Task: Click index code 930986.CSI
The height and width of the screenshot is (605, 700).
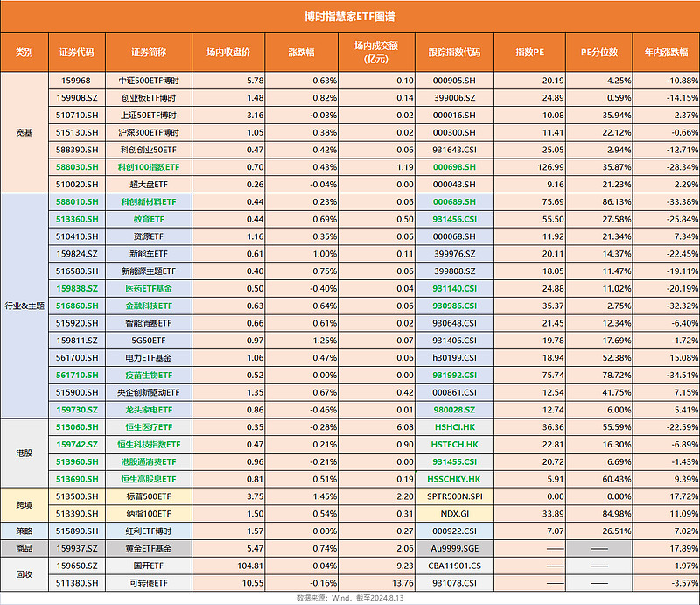Action: coord(454,306)
